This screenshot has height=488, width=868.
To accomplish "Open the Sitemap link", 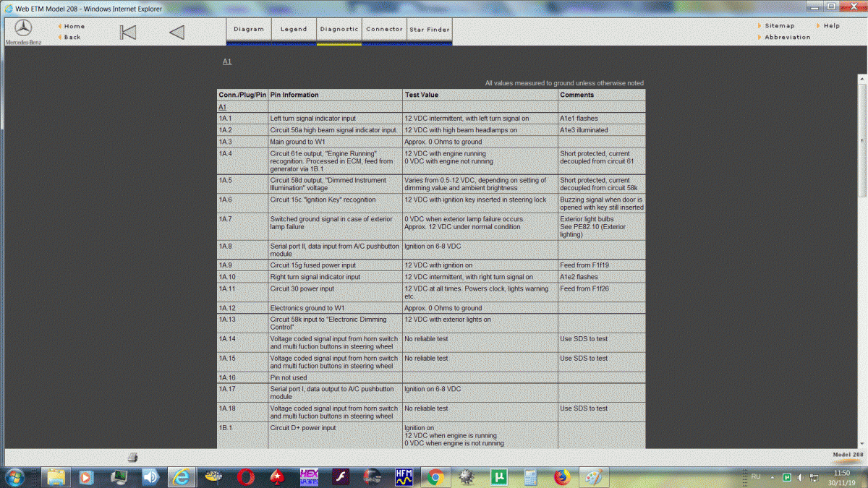I will click(780, 26).
